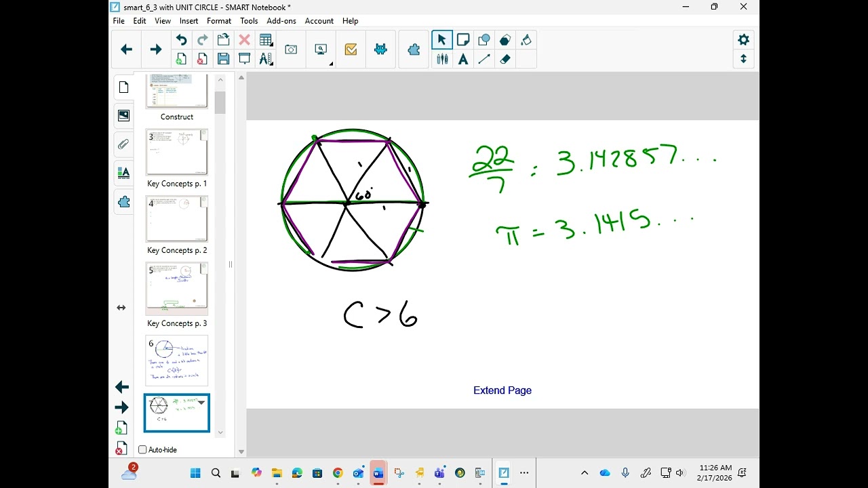Show hidden system tray icons
The width and height of the screenshot is (868, 488).
coord(585,473)
